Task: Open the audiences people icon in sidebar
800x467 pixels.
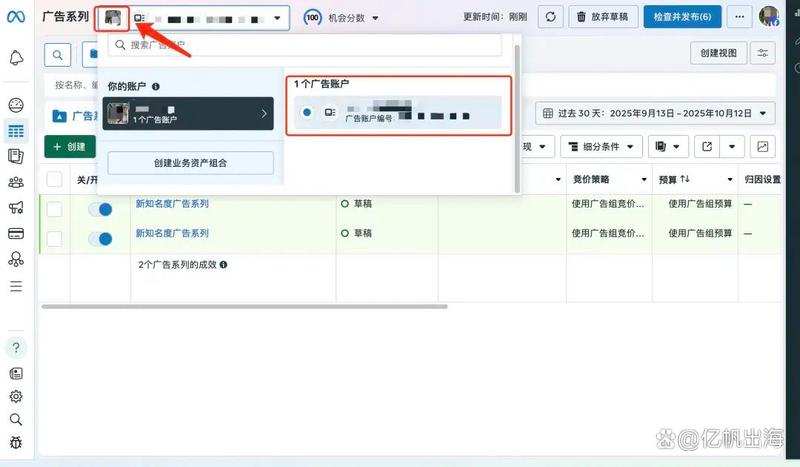Action: [x=16, y=182]
